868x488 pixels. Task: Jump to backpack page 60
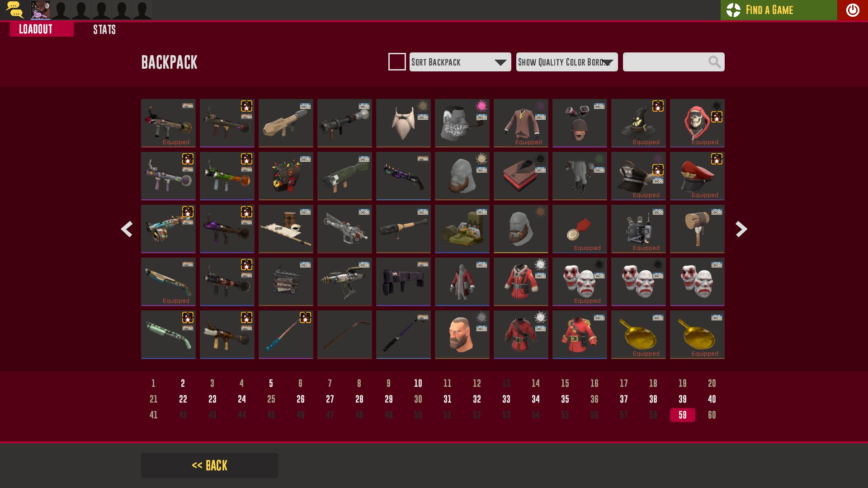pyautogui.click(x=712, y=415)
